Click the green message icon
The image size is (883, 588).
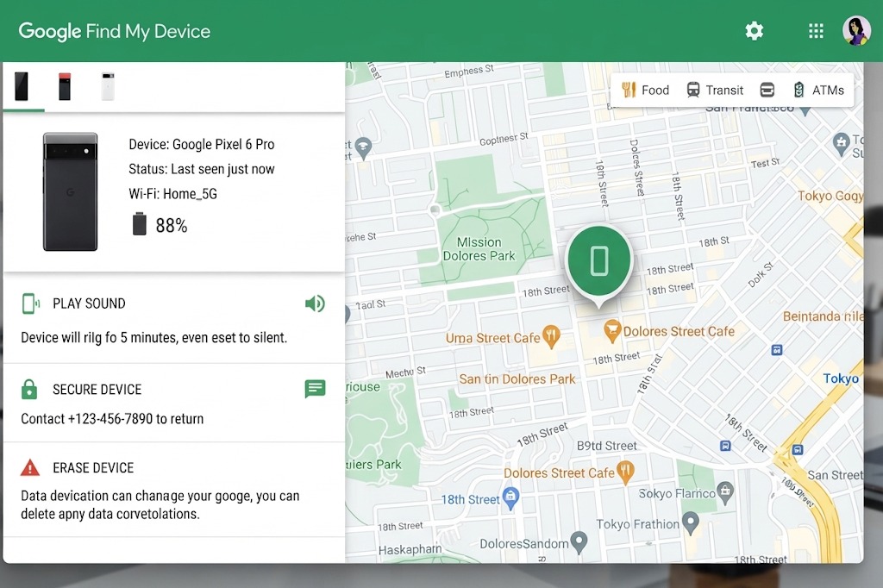(315, 389)
